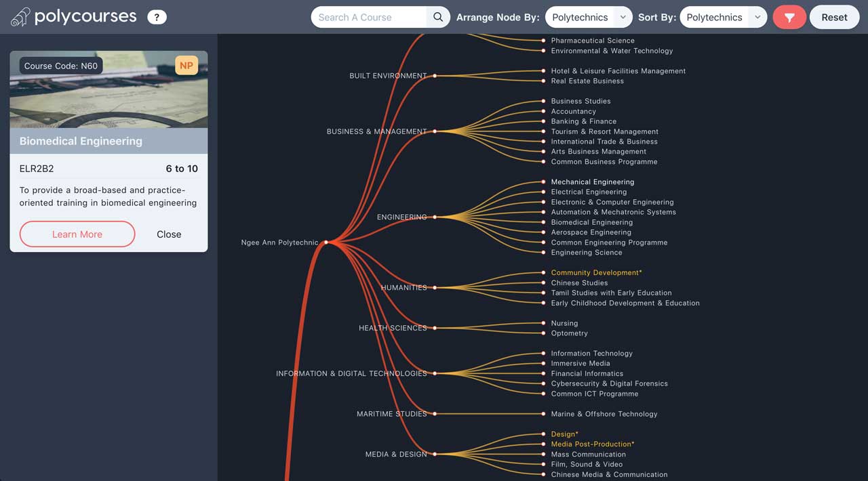Click Learn More for Biomedical Engineering
Image resolution: width=868 pixels, height=481 pixels.
[x=77, y=234]
